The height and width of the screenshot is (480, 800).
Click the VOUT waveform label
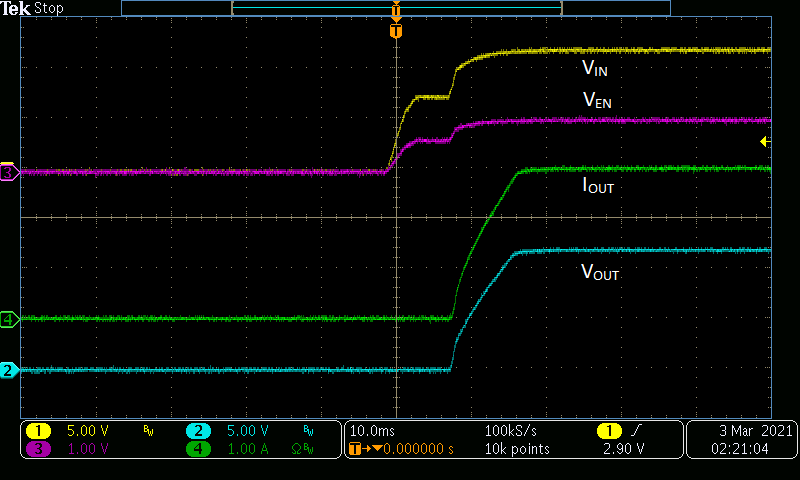click(600, 272)
